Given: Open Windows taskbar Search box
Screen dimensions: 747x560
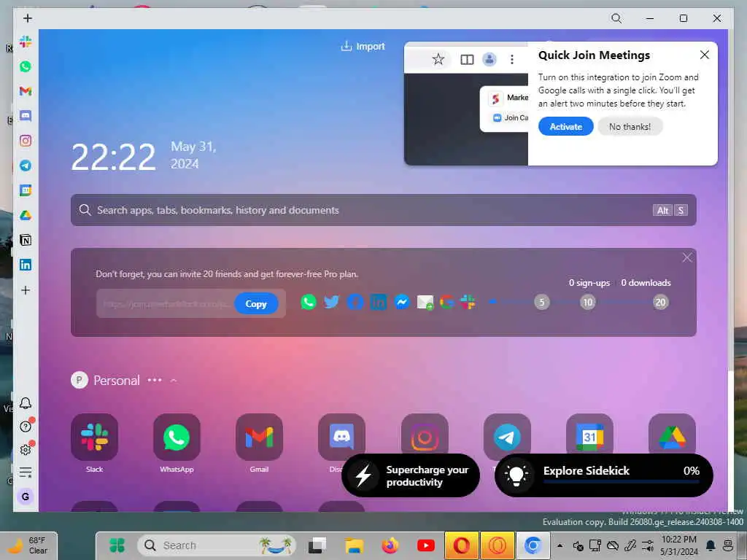Looking at the screenshot, I should [x=217, y=545].
